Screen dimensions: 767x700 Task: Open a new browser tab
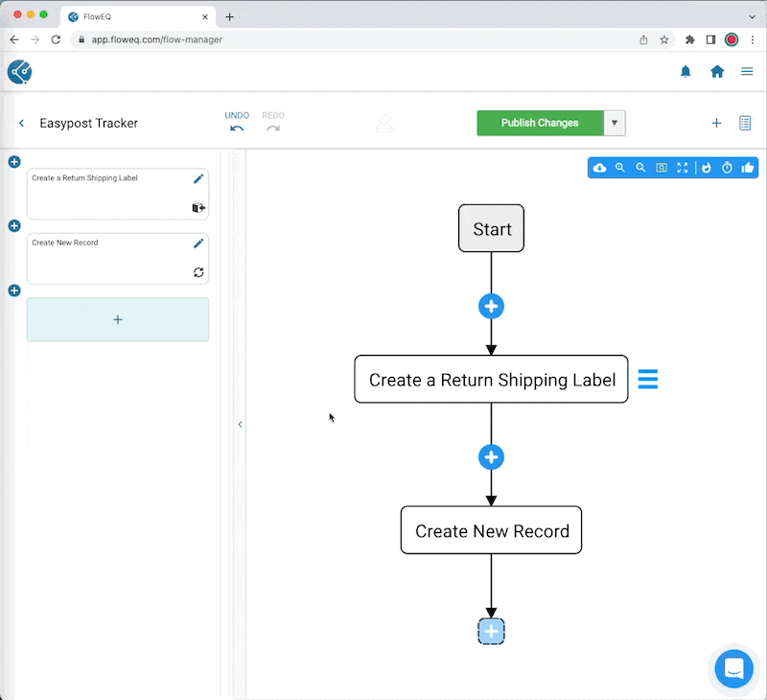[x=229, y=17]
